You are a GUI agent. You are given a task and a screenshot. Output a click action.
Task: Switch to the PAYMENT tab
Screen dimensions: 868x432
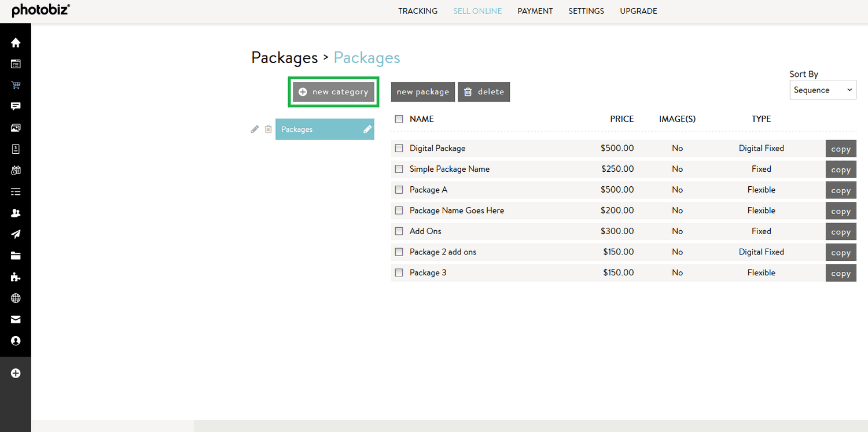coord(535,10)
